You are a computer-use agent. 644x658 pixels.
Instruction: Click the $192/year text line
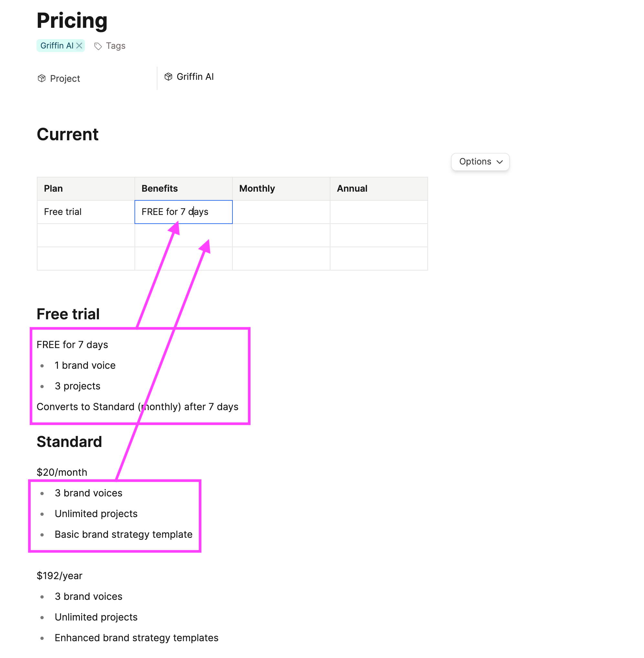[x=59, y=576]
